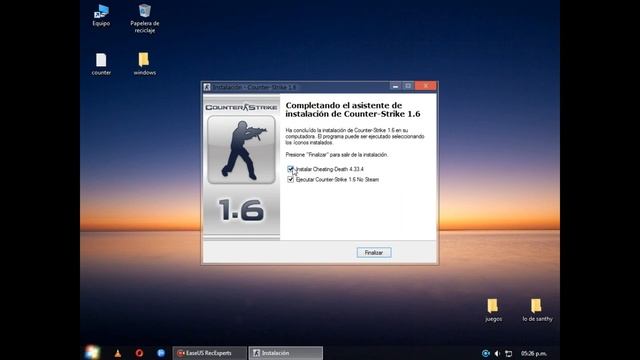Switch to Instalación taskbar button
640x360 pixels.
pyautogui.click(x=286, y=353)
